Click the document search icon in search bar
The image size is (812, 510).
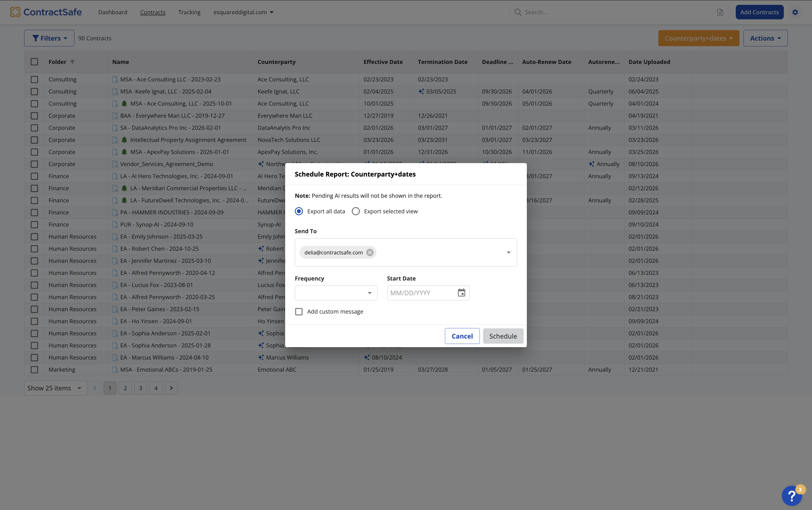click(x=720, y=12)
